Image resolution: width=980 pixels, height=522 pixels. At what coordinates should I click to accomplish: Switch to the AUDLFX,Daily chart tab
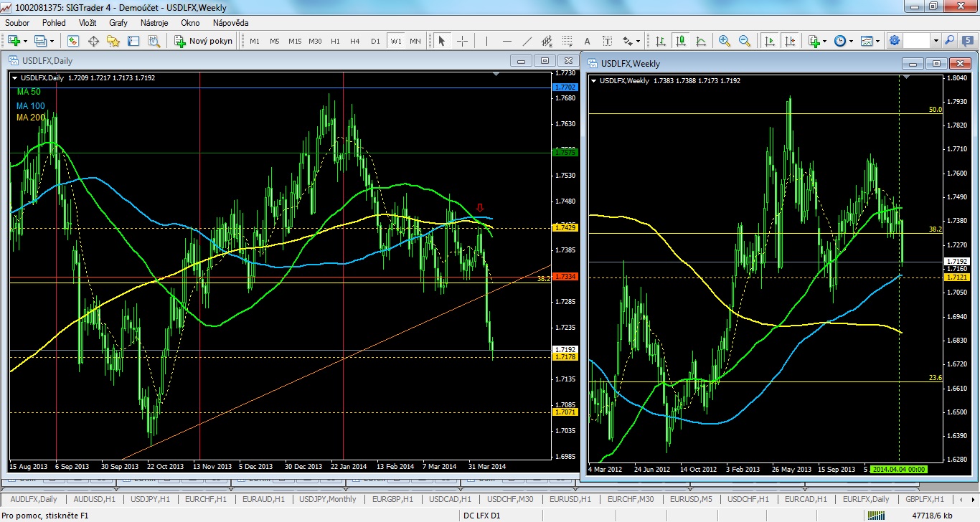coord(34,499)
